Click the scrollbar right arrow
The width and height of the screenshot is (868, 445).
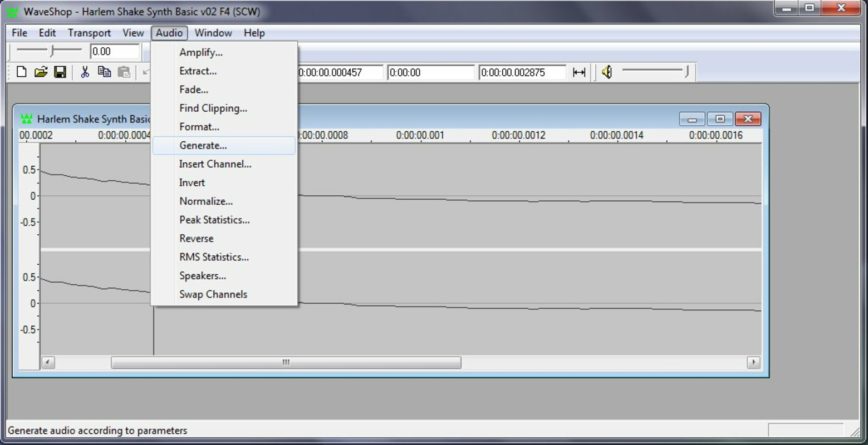coord(754,363)
